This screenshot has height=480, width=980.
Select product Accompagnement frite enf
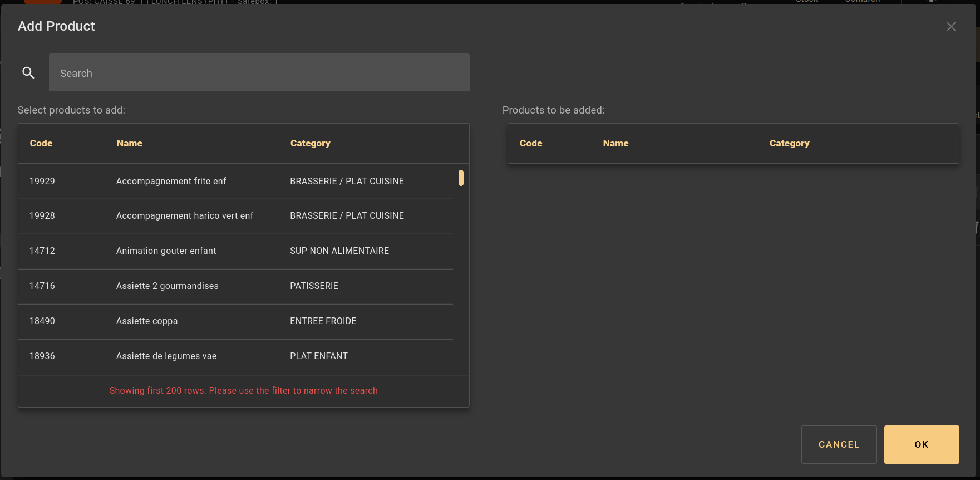(171, 182)
